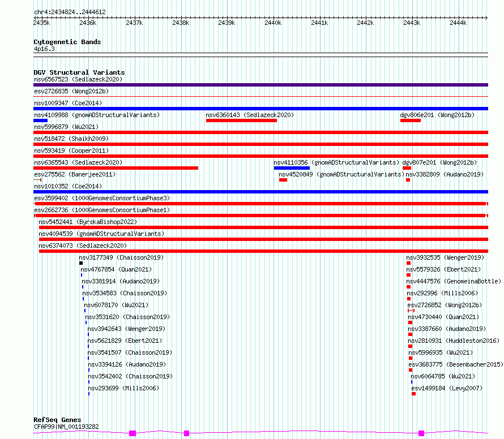Click the nsv3177349 (Chaisson2019) label
The height and width of the screenshot is (439, 504).
point(121,257)
